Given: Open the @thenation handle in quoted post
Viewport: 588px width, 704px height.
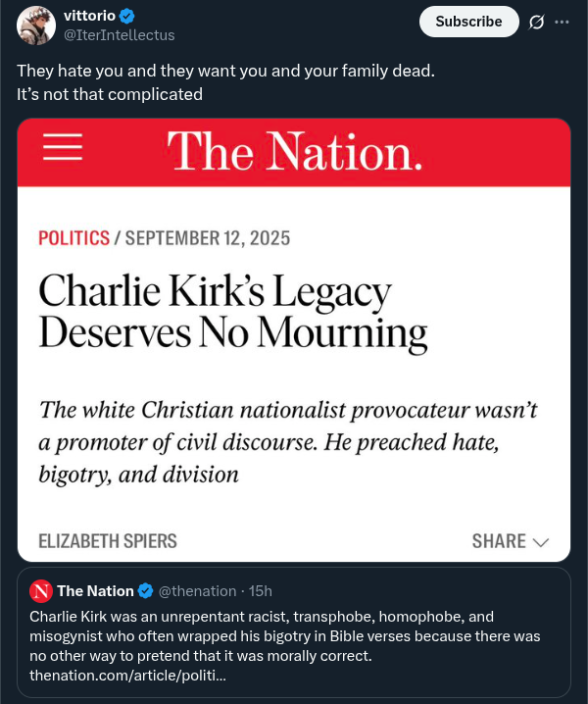Looking at the screenshot, I should pyautogui.click(x=198, y=591).
